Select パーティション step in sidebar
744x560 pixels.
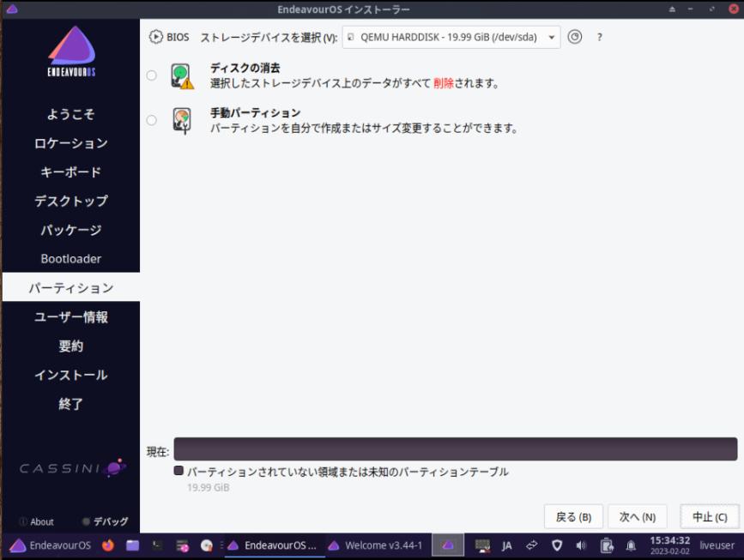point(71,287)
